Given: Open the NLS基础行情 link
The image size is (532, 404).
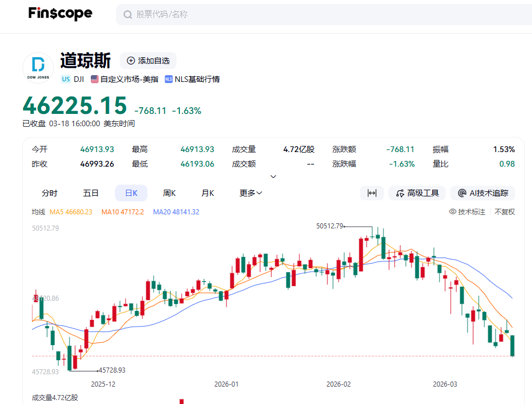Looking at the screenshot, I should point(197,79).
